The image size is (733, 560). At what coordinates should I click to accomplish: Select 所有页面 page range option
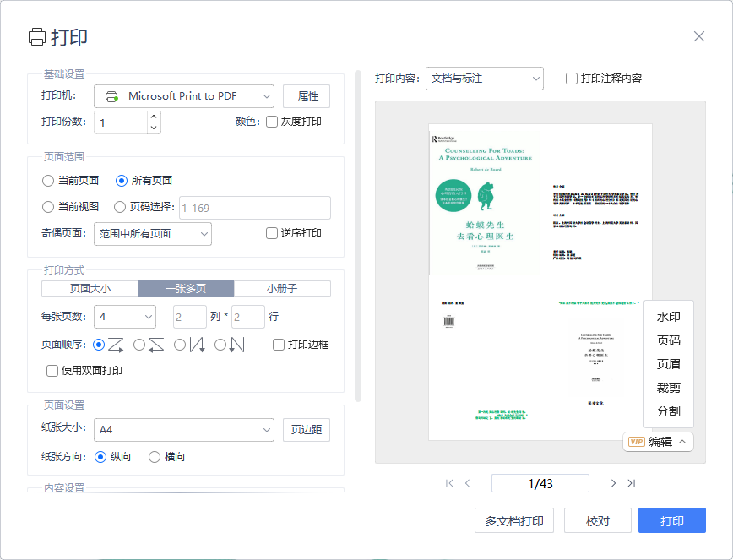tap(121, 181)
